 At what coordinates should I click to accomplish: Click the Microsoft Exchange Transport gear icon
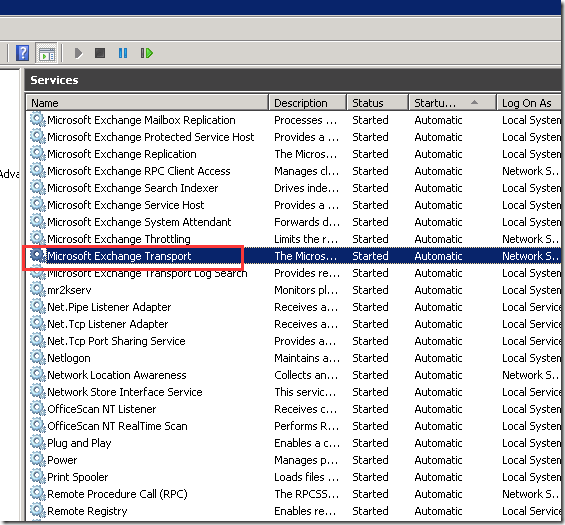tap(37, 255)
